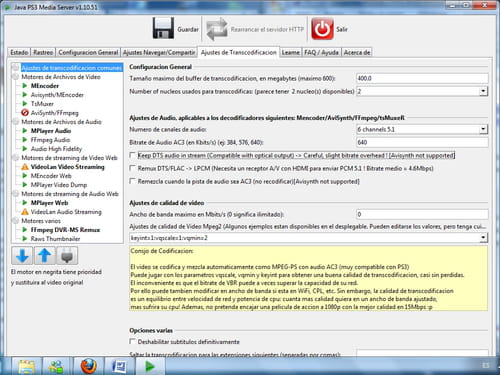Move engine down with blue down arrow
This screenshot has height=375, width=500.
[22, 256]
